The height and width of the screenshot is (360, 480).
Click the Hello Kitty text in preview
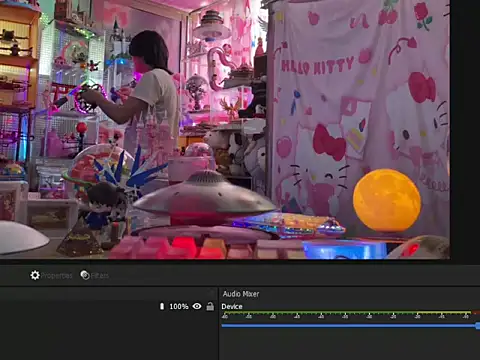coord(317,66)
